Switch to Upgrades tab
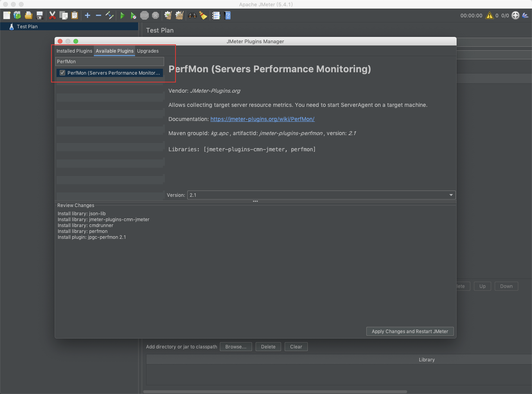This screenshot has width=532, height=394. coord(148,51)
